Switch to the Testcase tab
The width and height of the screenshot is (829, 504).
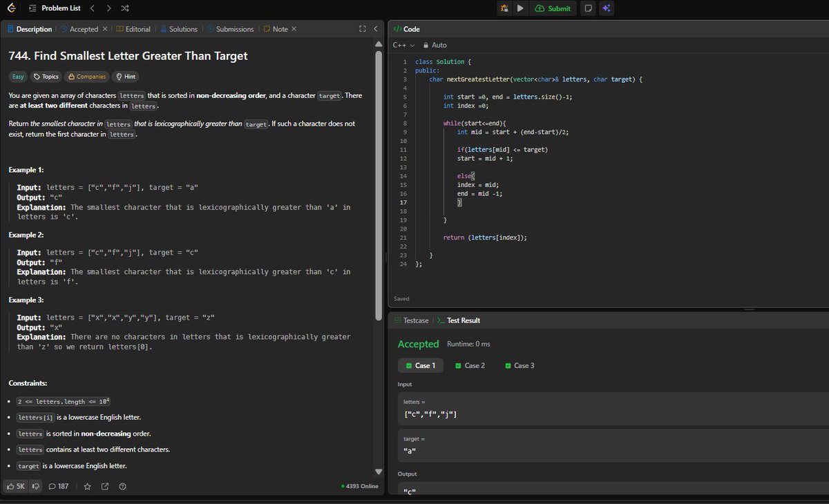[411, 320]
